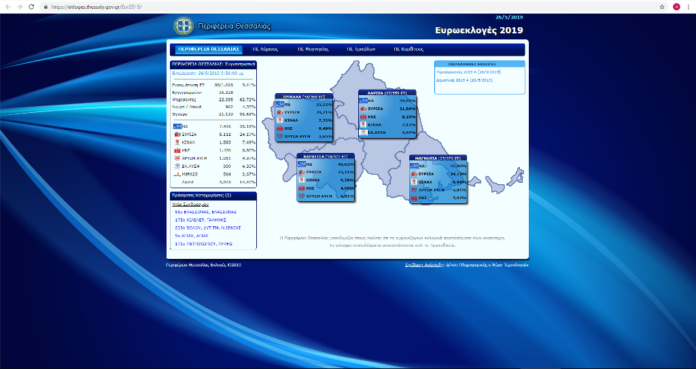Select the ΠΕΡΙΦΕΡΕΙΑ ΘΕΣΣΑΛΙΑΣ tab

pos(208,49)
